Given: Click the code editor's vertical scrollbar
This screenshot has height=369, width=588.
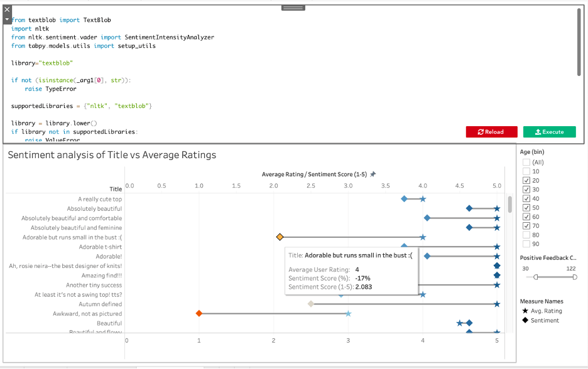Looking at the screenshot, I should pos(579,41).
